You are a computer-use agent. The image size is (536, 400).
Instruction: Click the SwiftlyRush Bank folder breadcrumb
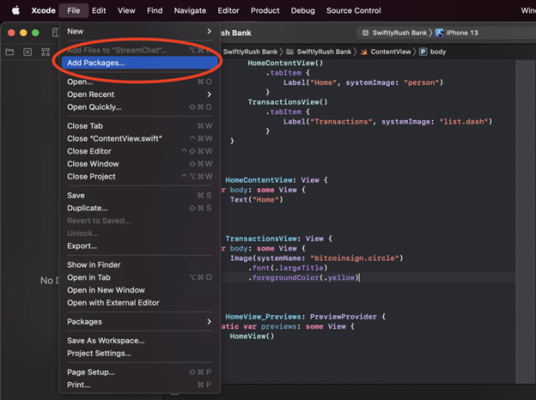coord(319,52)
